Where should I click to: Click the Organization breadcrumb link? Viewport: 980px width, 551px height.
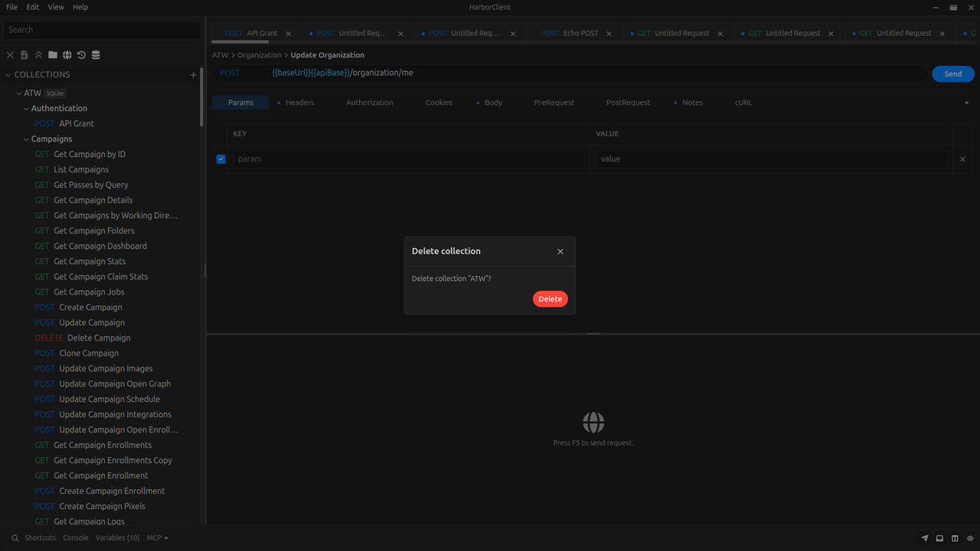click(260, 55)
